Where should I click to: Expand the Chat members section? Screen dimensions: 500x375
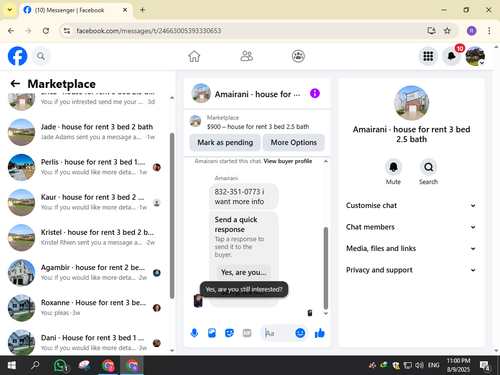click(411, 227)
